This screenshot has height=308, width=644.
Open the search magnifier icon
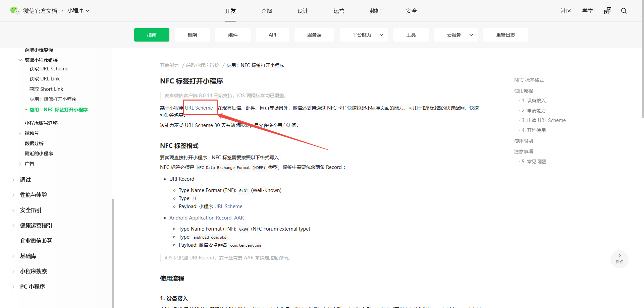624,11
